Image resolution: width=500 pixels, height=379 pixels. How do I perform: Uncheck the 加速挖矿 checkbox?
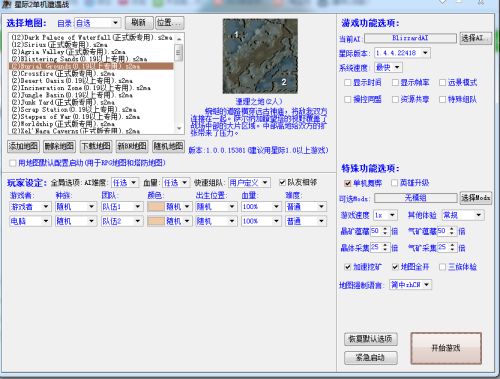point(347,267)
